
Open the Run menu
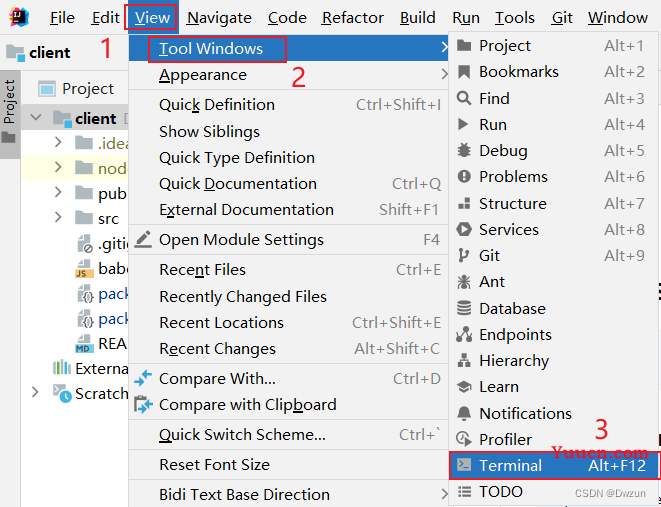click(465, 18)
